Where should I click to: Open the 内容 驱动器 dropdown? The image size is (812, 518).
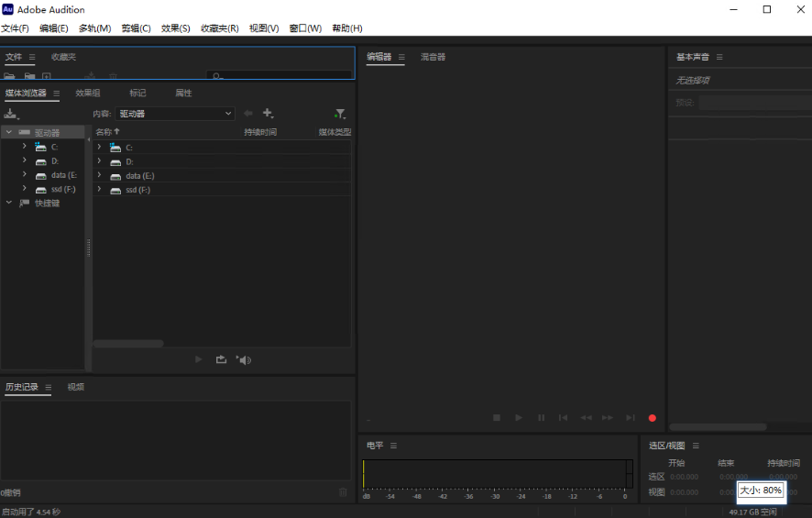point(174,114)
